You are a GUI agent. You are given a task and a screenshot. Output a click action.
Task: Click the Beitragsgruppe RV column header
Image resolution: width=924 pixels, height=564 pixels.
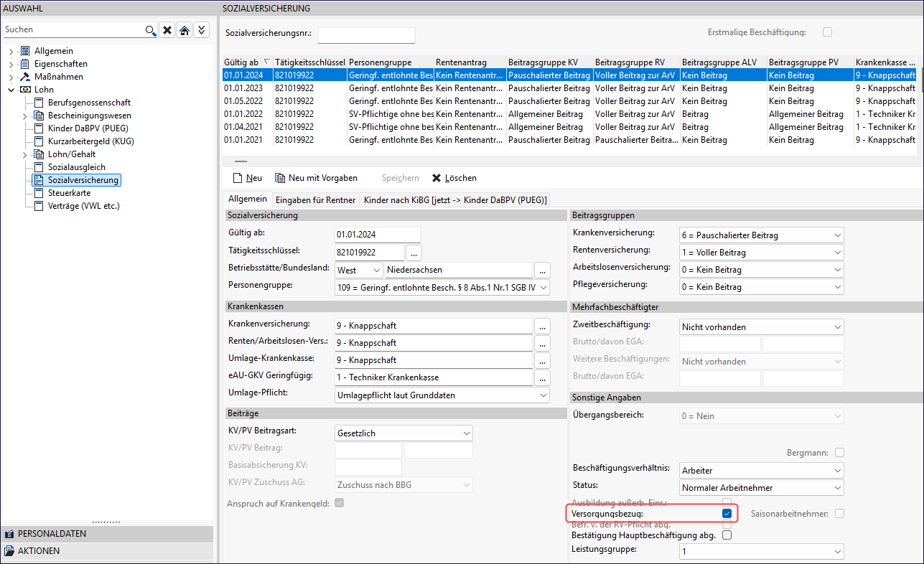636,62
